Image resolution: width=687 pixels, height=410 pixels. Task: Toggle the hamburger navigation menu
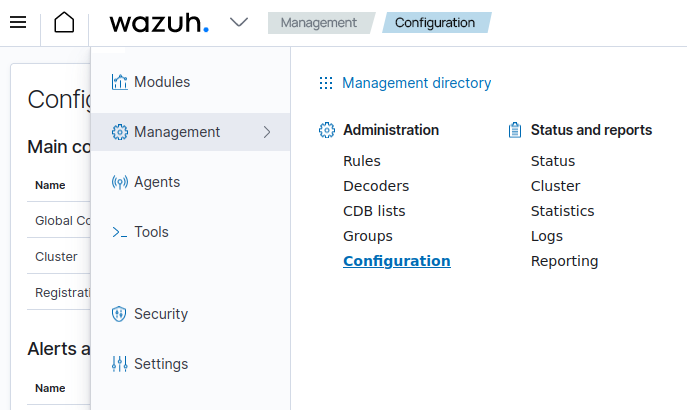pos(18,22)
